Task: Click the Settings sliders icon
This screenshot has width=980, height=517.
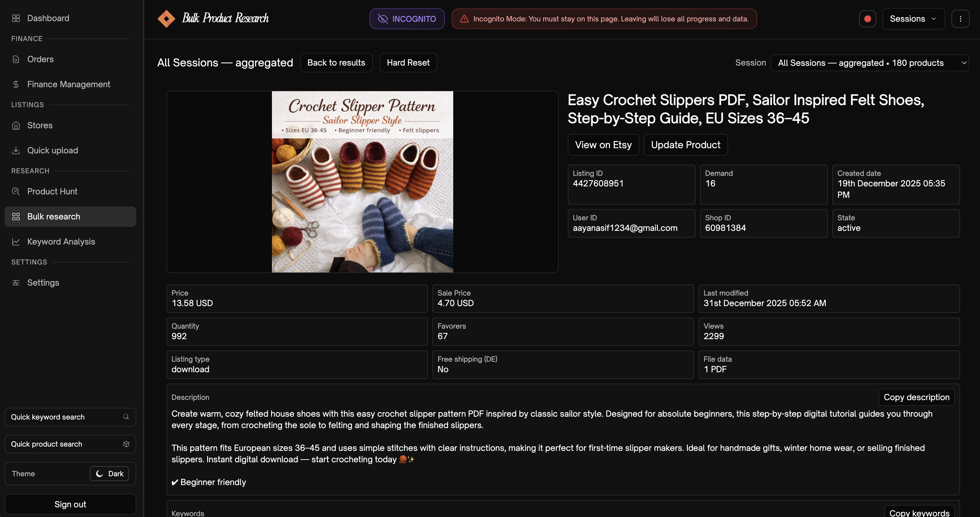Action: tap(16, 283)
